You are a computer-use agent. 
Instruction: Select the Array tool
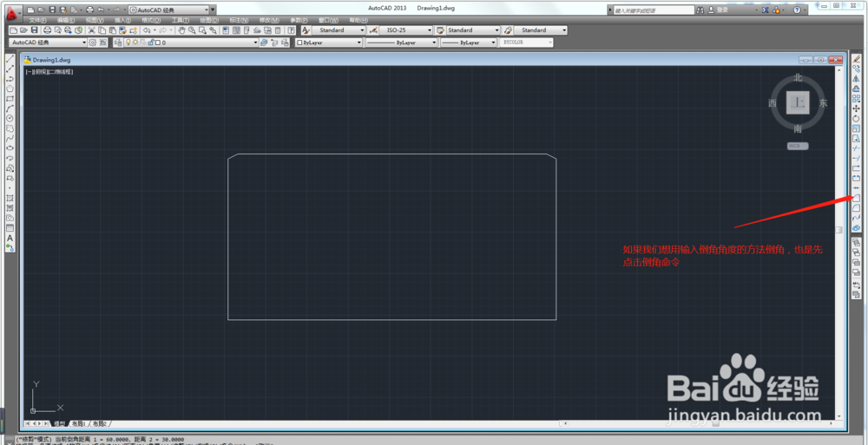tap(857, 99)
